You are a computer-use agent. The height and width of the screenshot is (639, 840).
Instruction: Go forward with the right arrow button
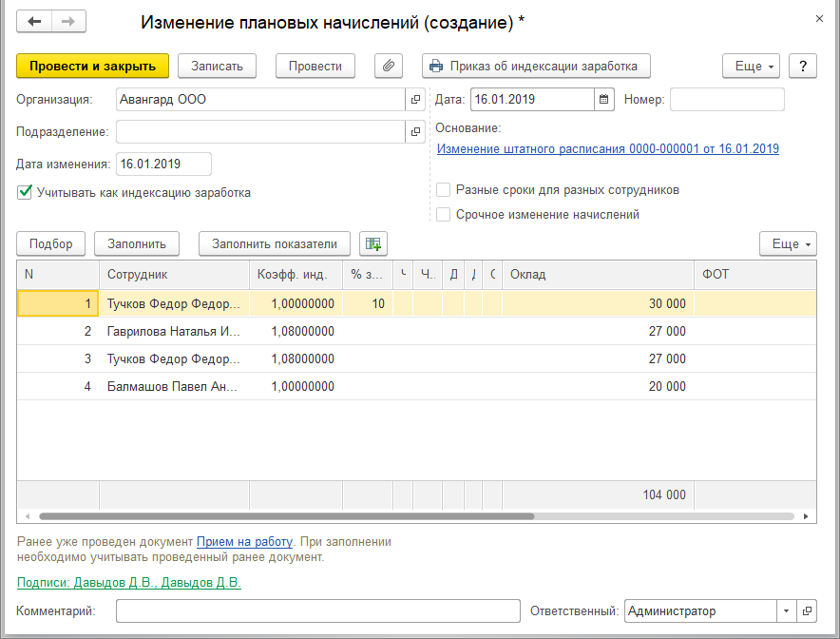coord(68,22)
